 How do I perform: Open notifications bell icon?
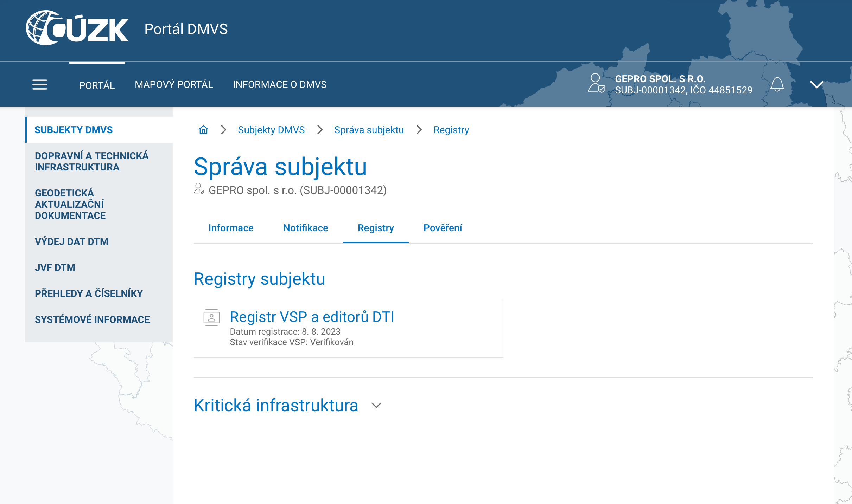777,85
